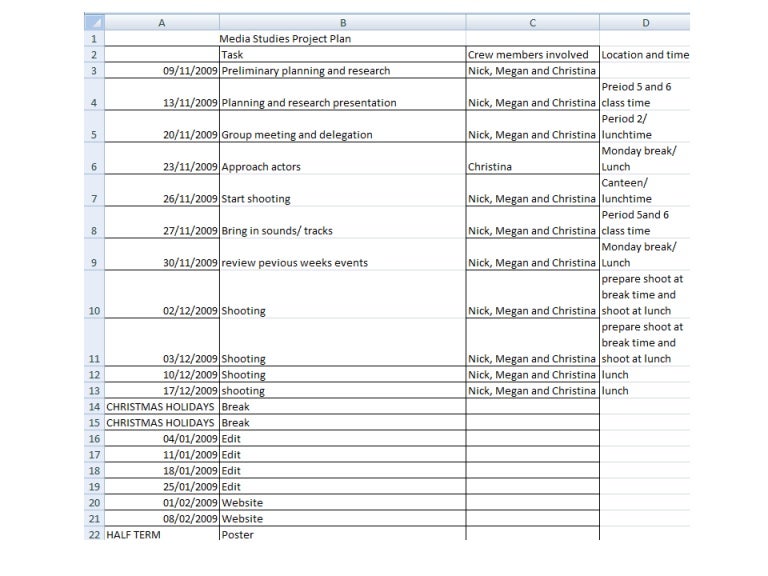Select the 'Crew members involved' heading cell

click(532, 55)
